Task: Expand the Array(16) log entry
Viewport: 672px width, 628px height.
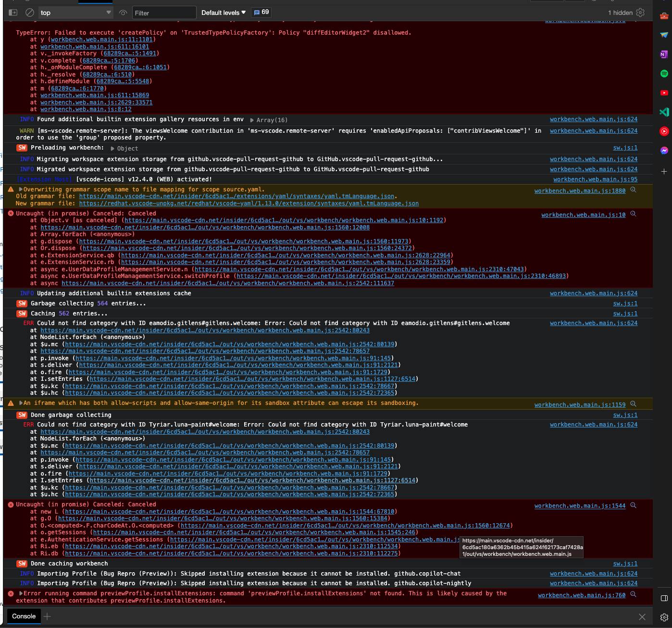Action: pos(252,119)
